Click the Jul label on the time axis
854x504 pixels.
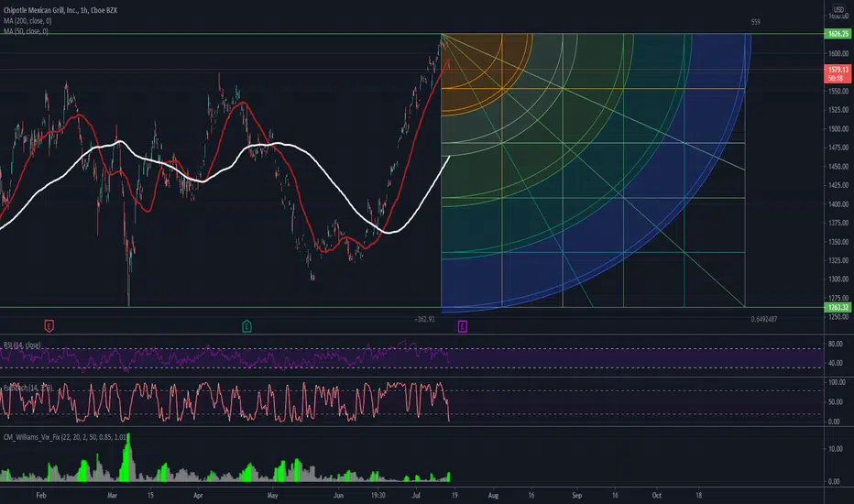coord(416,495)
